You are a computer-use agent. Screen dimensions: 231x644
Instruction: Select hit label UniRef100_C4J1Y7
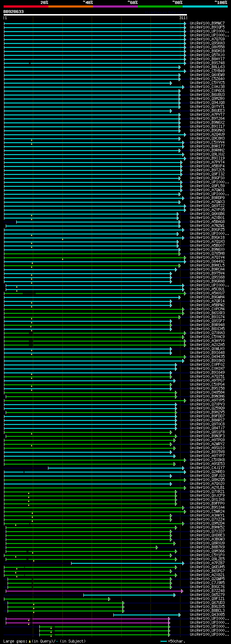pyautogui.click(x=207, y=468)
